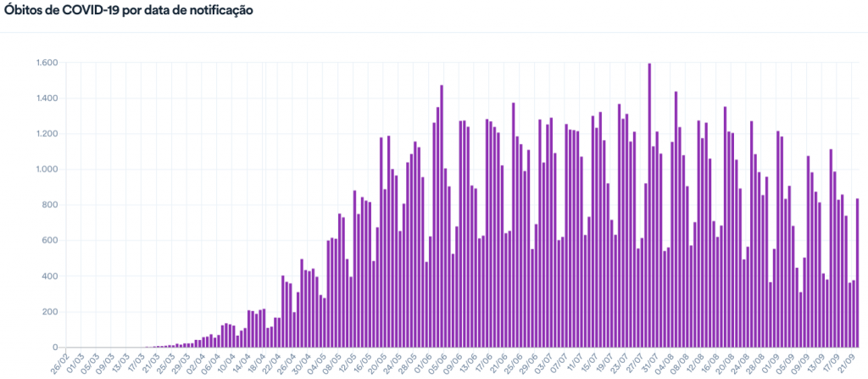
Task: Click the 400 y-axis label
Action: click(x=49, y=276)
